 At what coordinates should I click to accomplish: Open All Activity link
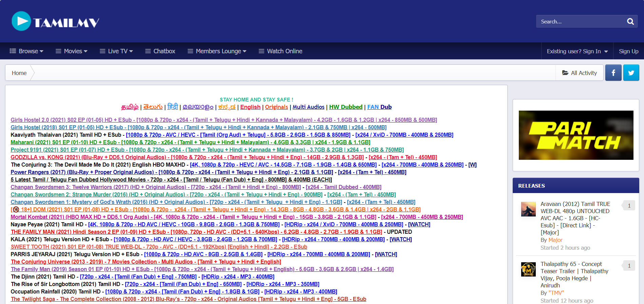click(580, 73)
